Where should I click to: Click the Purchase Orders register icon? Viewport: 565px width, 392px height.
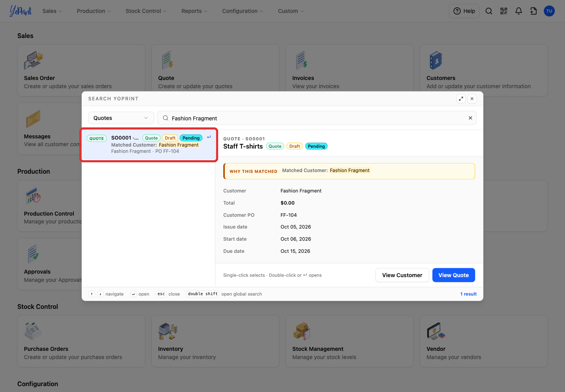(33, 331)
